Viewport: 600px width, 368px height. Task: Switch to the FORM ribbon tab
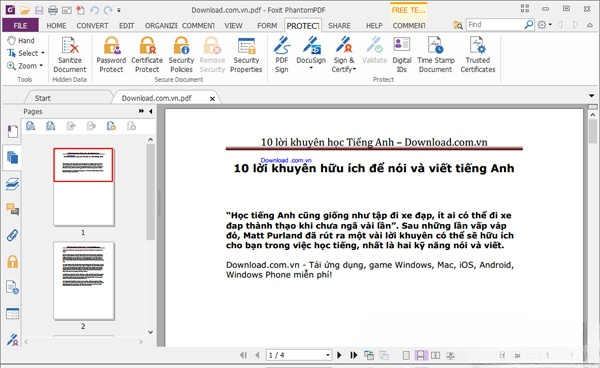(267, 26)
